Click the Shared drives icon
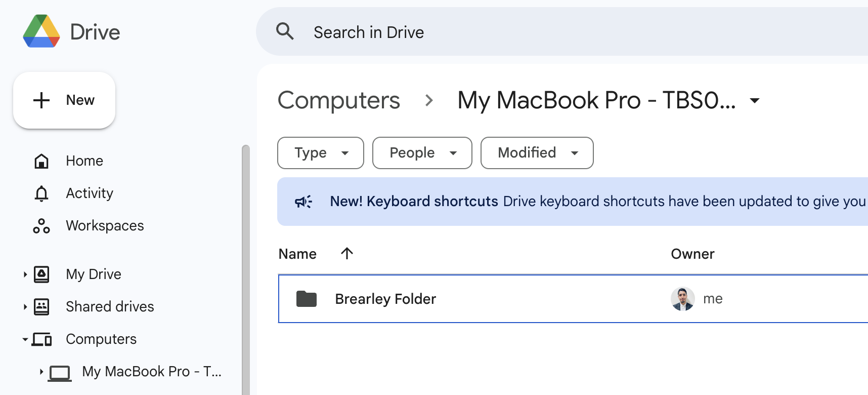 coord(41,307)
